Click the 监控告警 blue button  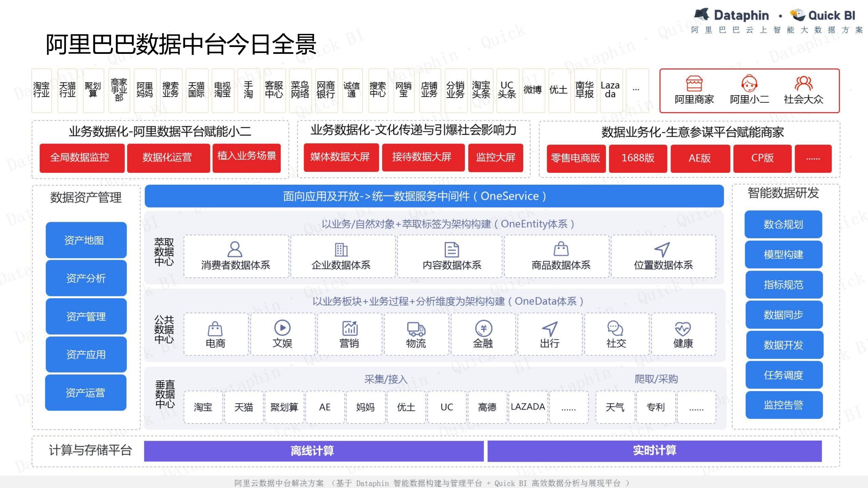(784, 405)
